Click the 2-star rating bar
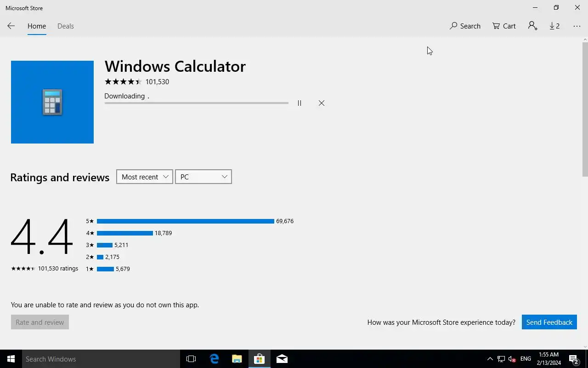Screen dimensions: 588x368 click(100, 257)
